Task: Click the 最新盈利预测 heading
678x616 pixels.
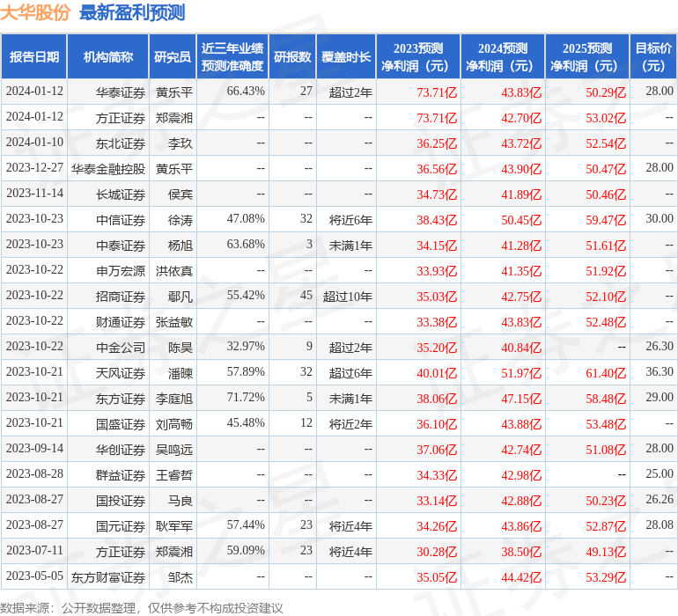Action: (132, 12)
